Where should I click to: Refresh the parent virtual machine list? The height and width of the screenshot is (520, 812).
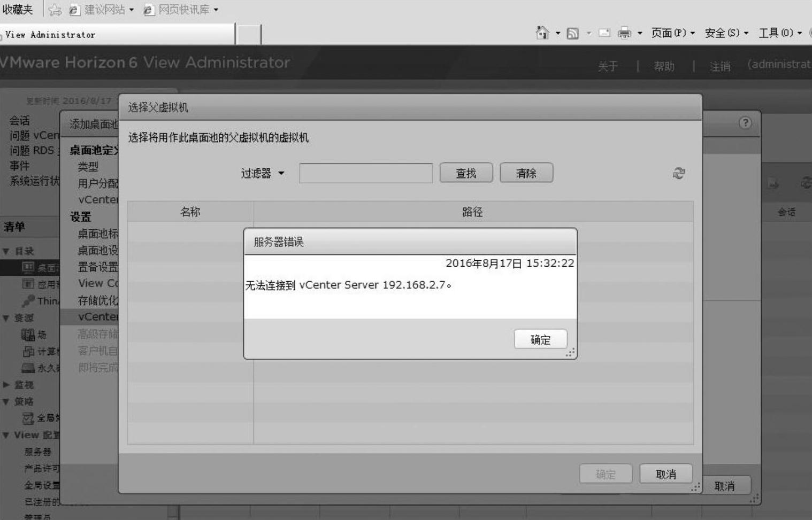pyautogui.click(x=679, y=173)
